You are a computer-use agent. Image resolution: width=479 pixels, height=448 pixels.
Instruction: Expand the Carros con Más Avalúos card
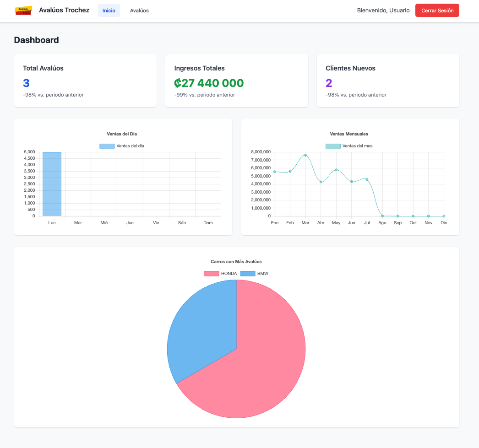click(x=237, y=337)
